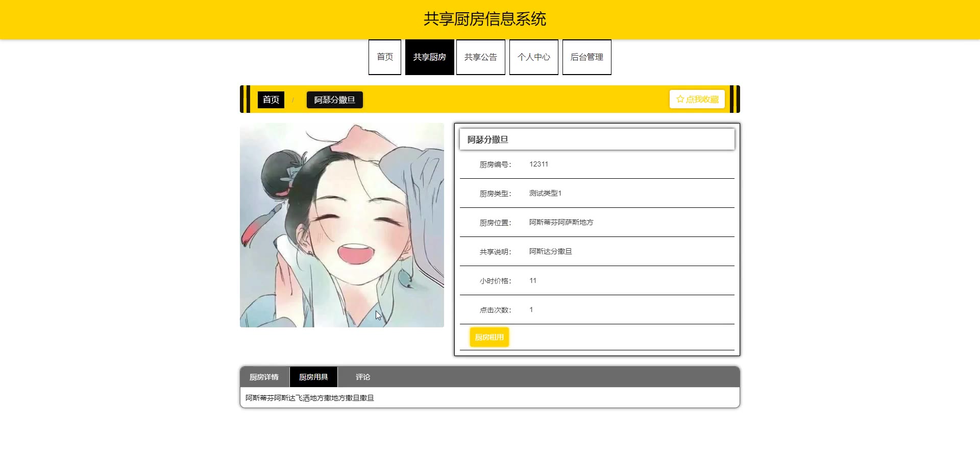Image resolution: width=980 pixels, height=476 pixels.
Task: Click the 厨房编号 label
Action: 495,164
